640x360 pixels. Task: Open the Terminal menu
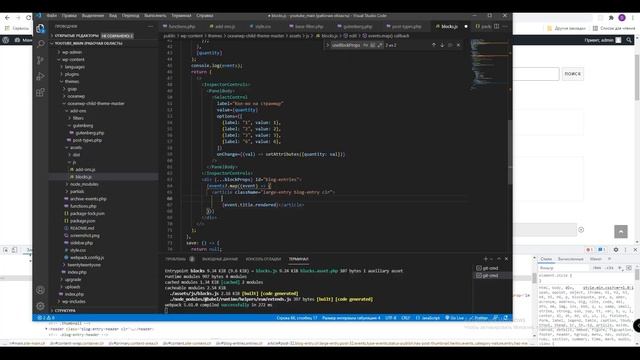[181, 16]
